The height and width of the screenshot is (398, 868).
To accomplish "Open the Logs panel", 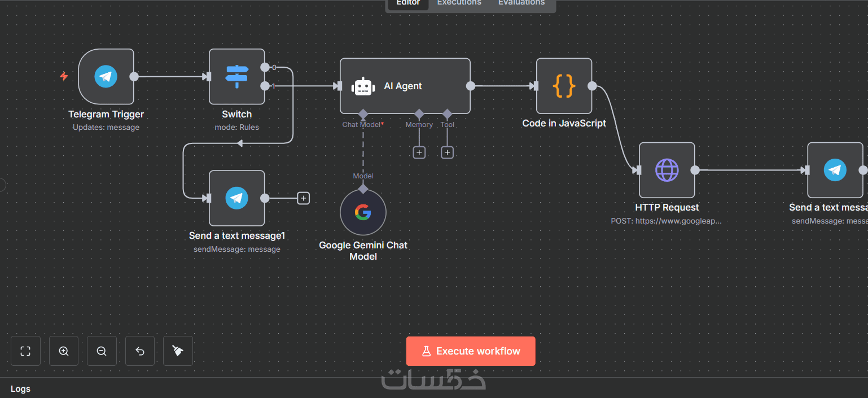I will [x=21, y=389].
